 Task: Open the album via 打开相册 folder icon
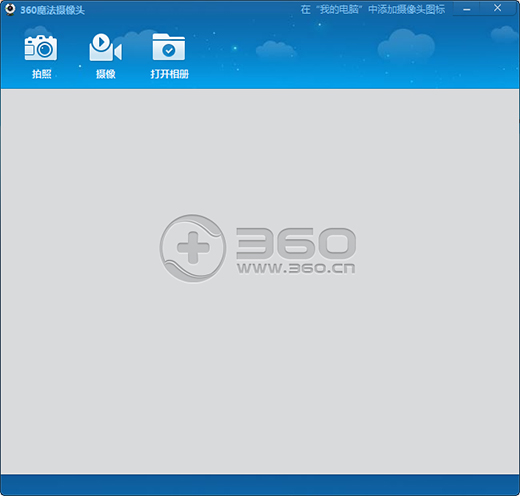click(169, 47)
